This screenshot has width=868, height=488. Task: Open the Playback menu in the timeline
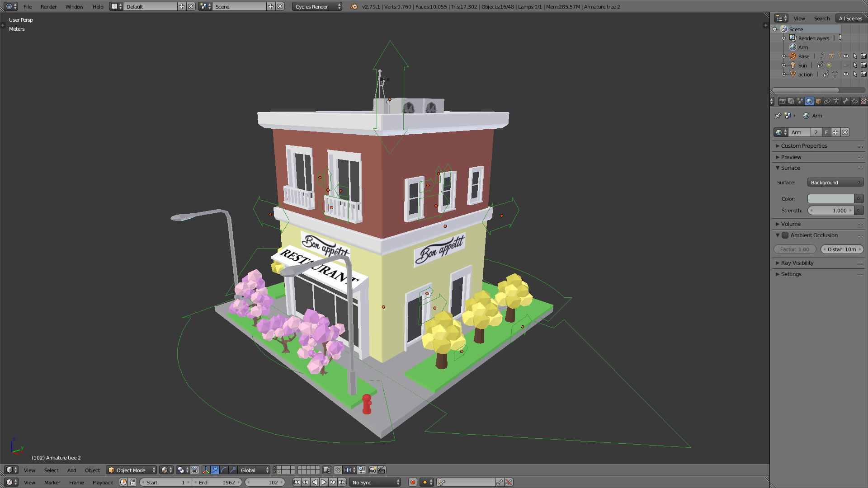(103, 482)
